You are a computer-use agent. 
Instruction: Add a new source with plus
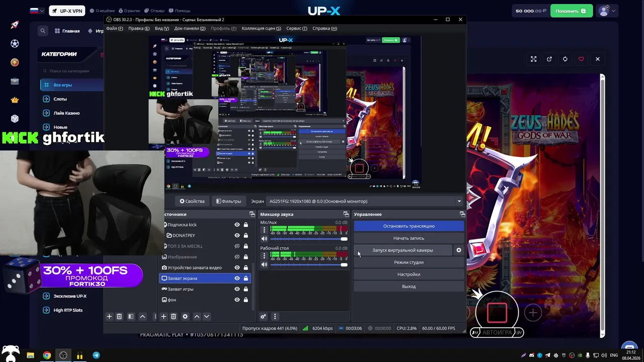(x=164, y=316)
